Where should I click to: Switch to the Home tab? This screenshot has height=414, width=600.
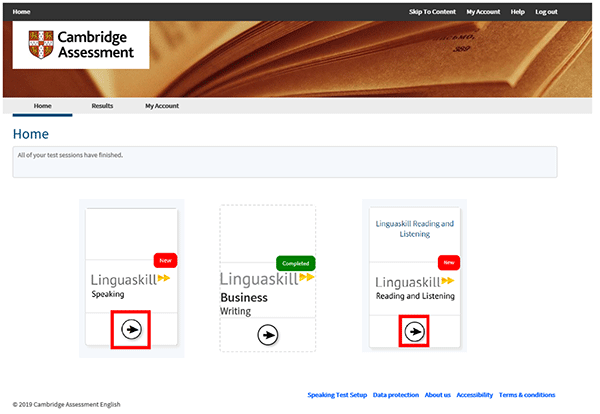coord(42,106)
